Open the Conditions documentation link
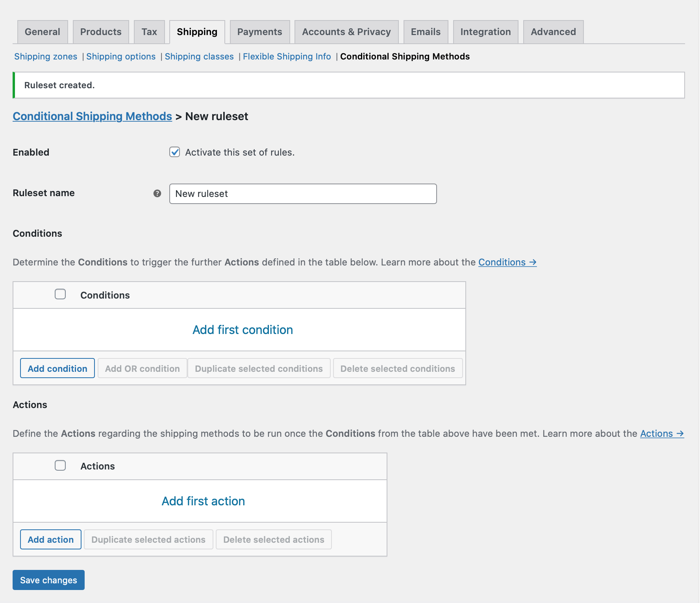Image resolution: width=700 pixels, height=603 pixels. tap(507, 262)
